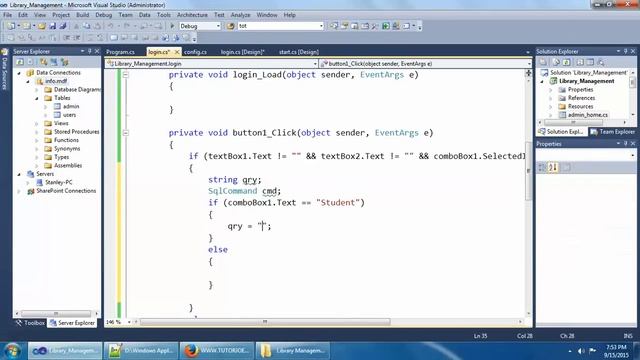
Task: Open the Toolbox tab at bottom left
Action: [x=30, y=323]
